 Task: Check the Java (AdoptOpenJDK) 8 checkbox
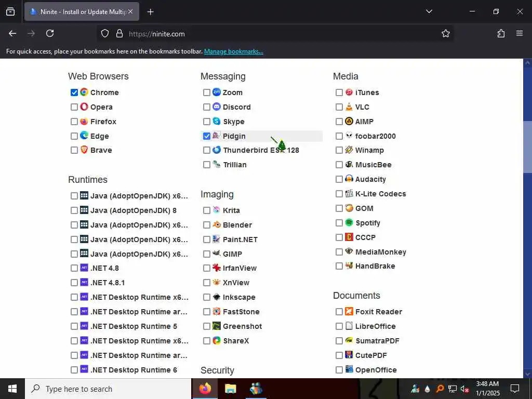(x=74, y=210)
